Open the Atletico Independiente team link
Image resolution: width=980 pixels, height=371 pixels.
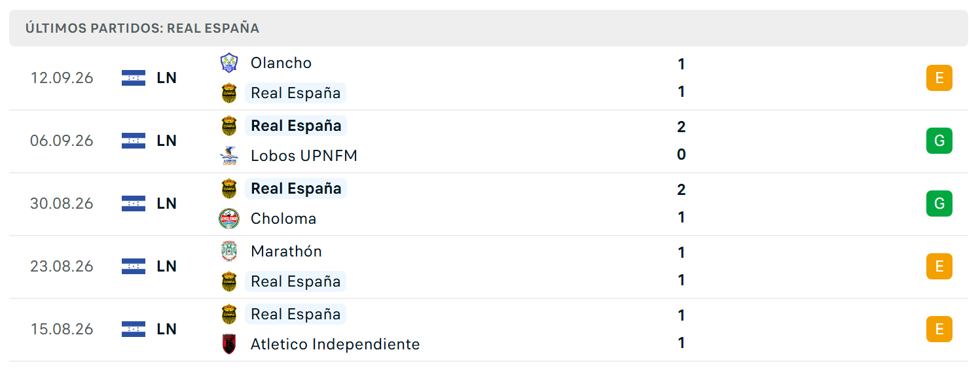point(335,344)
